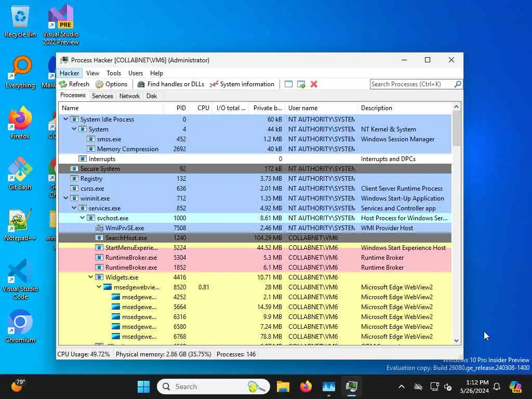Sort by the I/O total column header
The width and height of the screenshot is (532, 399).
(x=231, y=108)
